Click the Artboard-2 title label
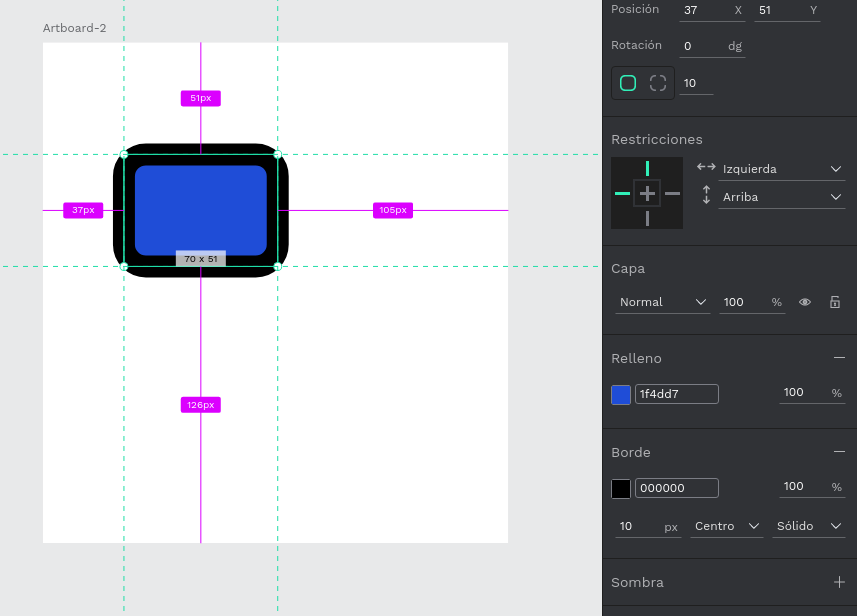The image size is (857, 616). point(74,28)
